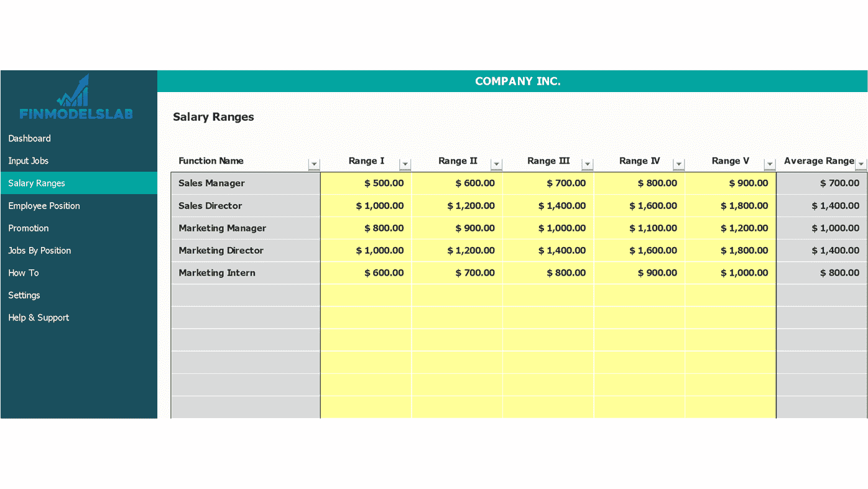Click Sales Manager average $700.00 cell
Image resolution: width=868 pixels, height=489 pixels.
point(822,183)
